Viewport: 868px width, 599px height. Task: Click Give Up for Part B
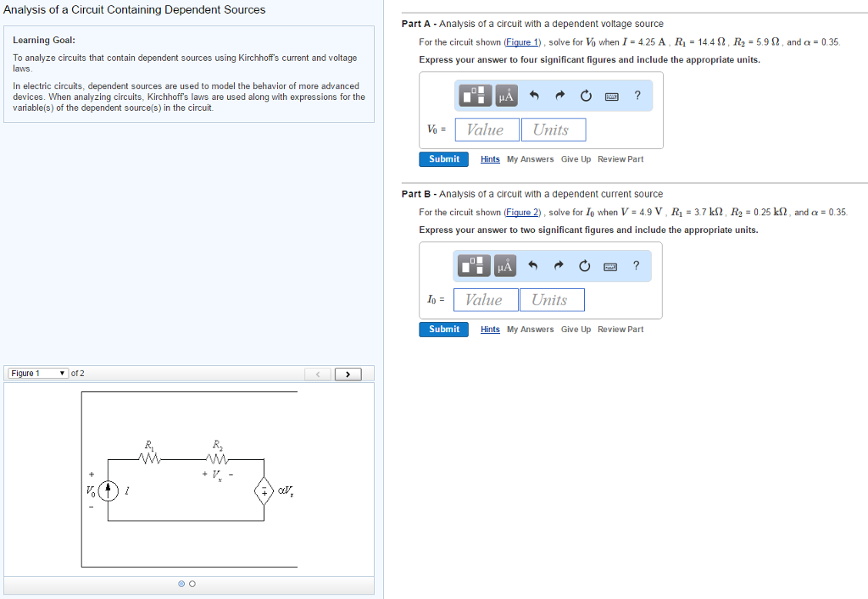pos(576,329)
